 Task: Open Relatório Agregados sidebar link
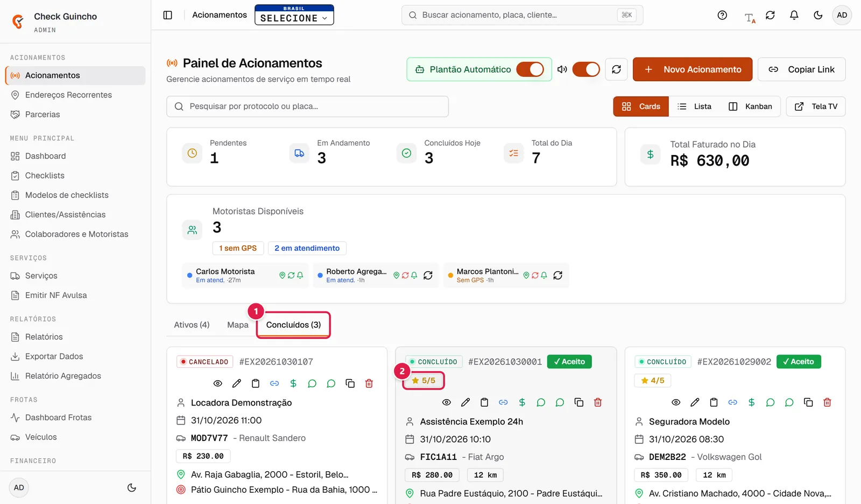(x=75, y=376)
